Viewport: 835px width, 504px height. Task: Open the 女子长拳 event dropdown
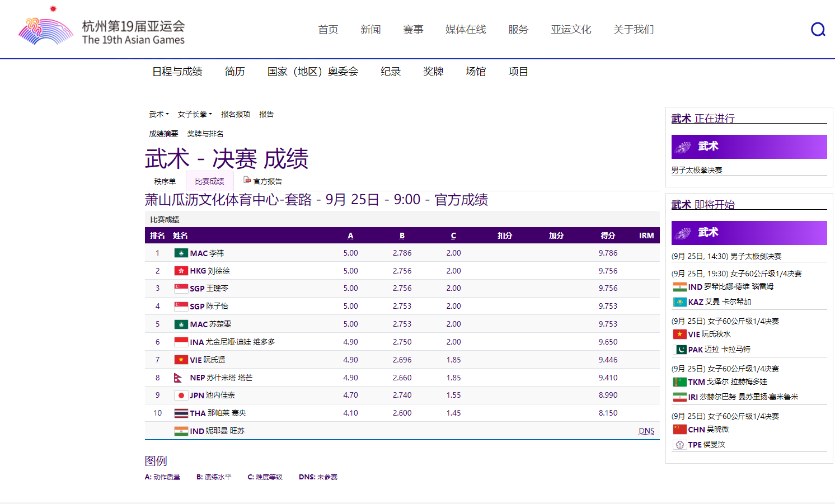(x=195, y=114)
